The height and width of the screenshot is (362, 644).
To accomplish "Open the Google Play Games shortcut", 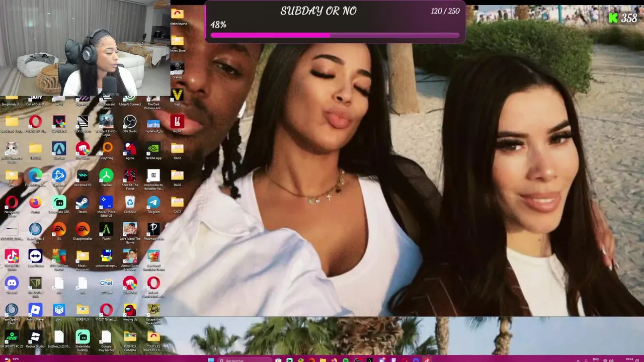I will pyautogui.click(x=106, y=341).
